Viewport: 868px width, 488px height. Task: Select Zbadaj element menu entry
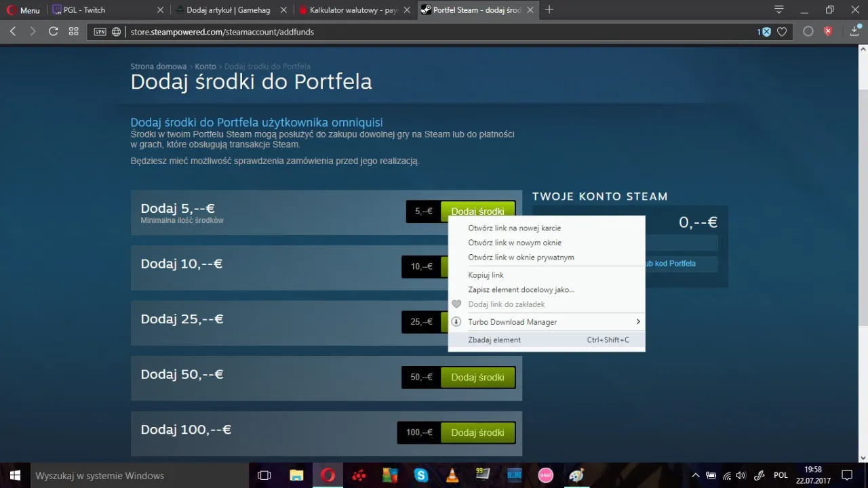(547, 340)
